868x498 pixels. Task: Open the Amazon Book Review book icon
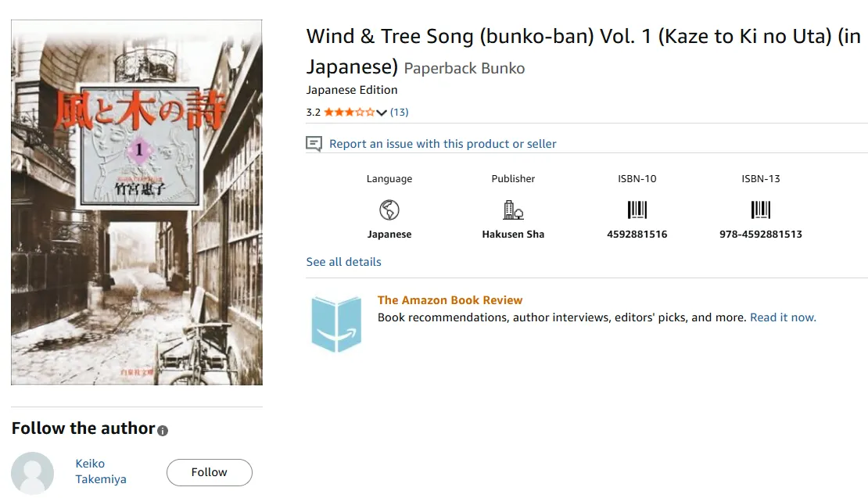[336, 323]
